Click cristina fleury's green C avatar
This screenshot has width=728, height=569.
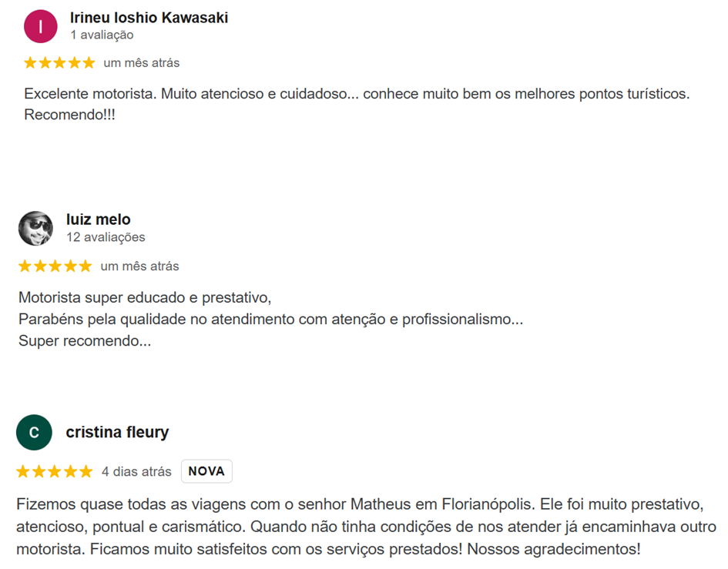point(34,433)
